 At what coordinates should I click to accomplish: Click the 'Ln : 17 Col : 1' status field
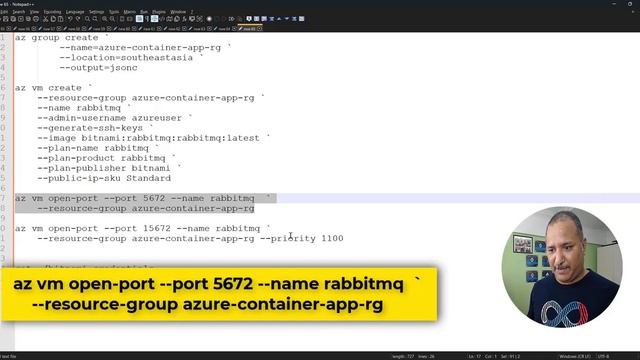click(x=482, y=356)
